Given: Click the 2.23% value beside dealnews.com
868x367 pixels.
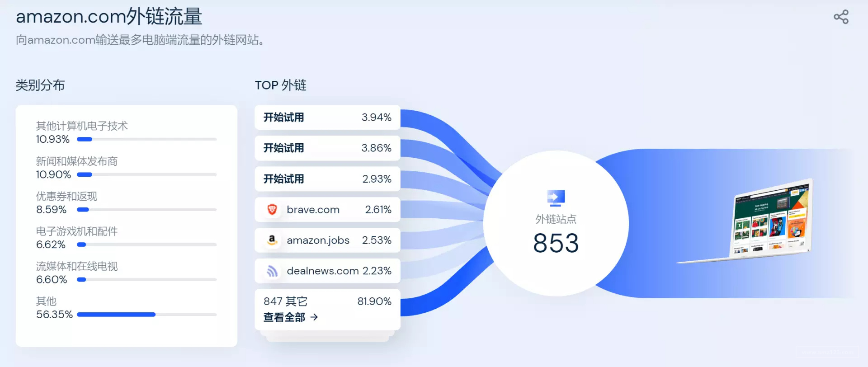Looking at the screenshot, I should (377, 271).
